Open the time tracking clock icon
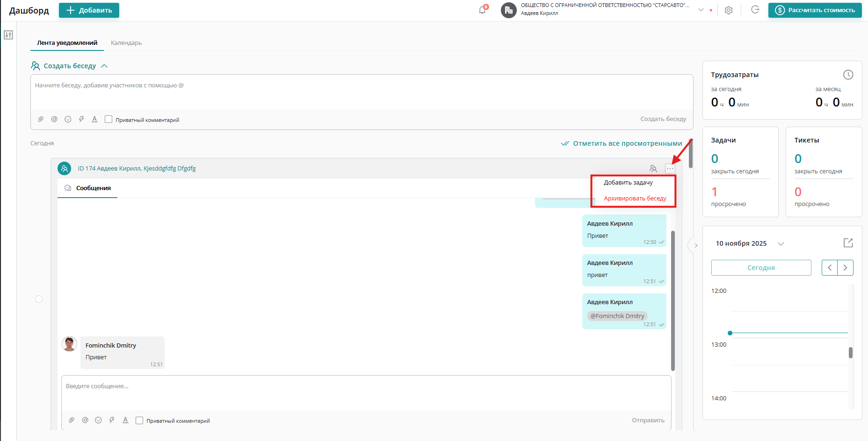This screenshot has height=441, width=868. pos(848,75)
